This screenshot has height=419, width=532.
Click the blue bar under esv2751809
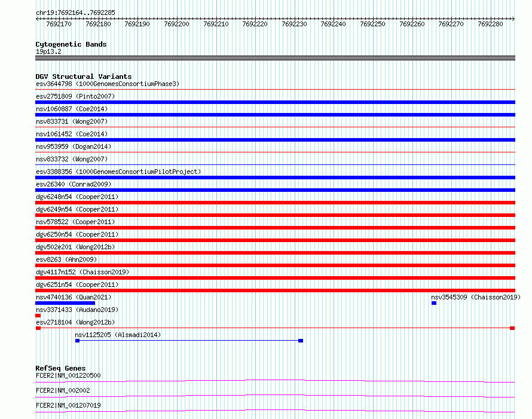point(275,102)
